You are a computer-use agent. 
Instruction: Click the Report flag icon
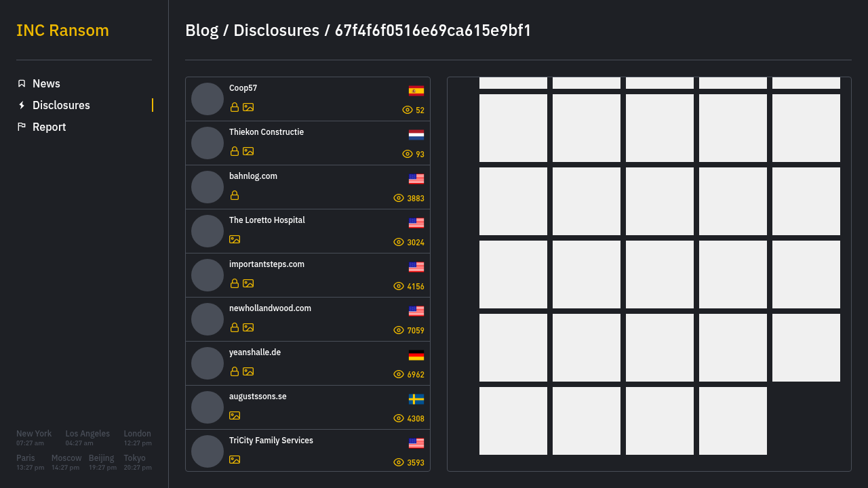pos(22,127)
